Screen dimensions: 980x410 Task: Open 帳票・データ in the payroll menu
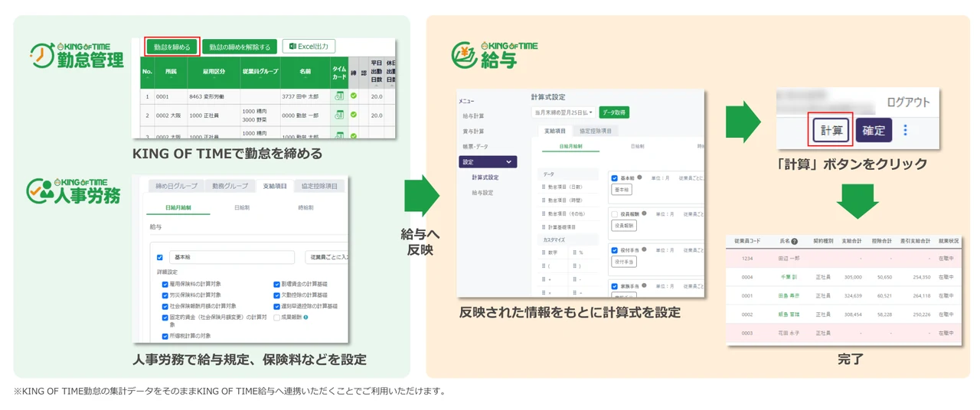[475, 146]
